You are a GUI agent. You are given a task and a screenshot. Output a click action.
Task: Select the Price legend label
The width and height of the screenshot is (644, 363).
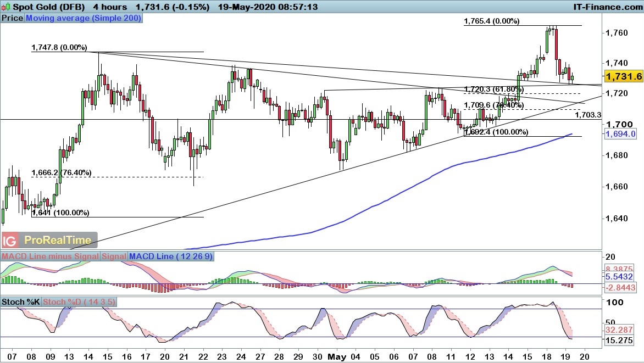(12, 18)
